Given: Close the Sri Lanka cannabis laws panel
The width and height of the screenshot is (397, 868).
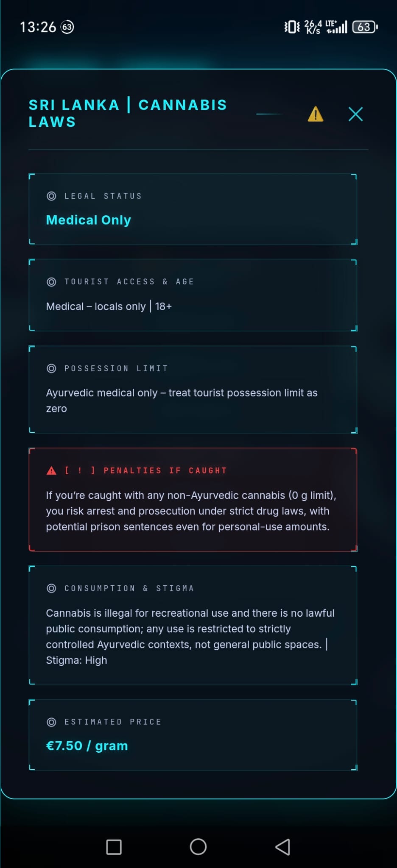Looking at the screenshot, I should 355,114.
